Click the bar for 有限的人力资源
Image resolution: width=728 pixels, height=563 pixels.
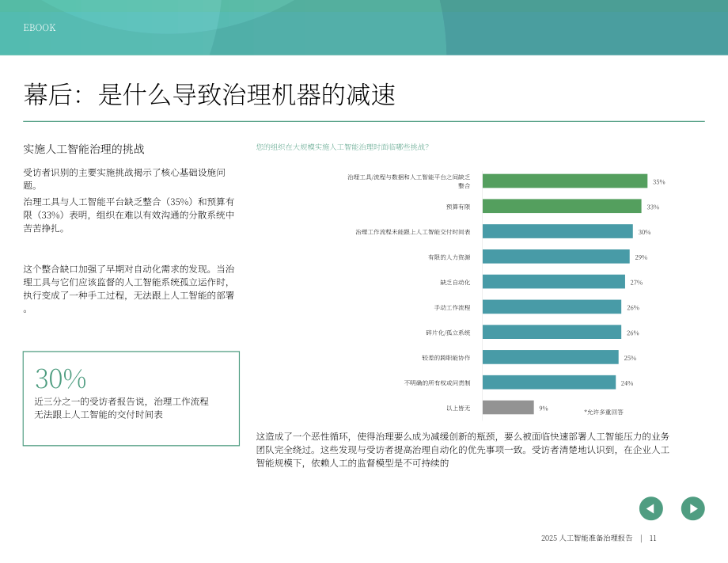point(555,257)
